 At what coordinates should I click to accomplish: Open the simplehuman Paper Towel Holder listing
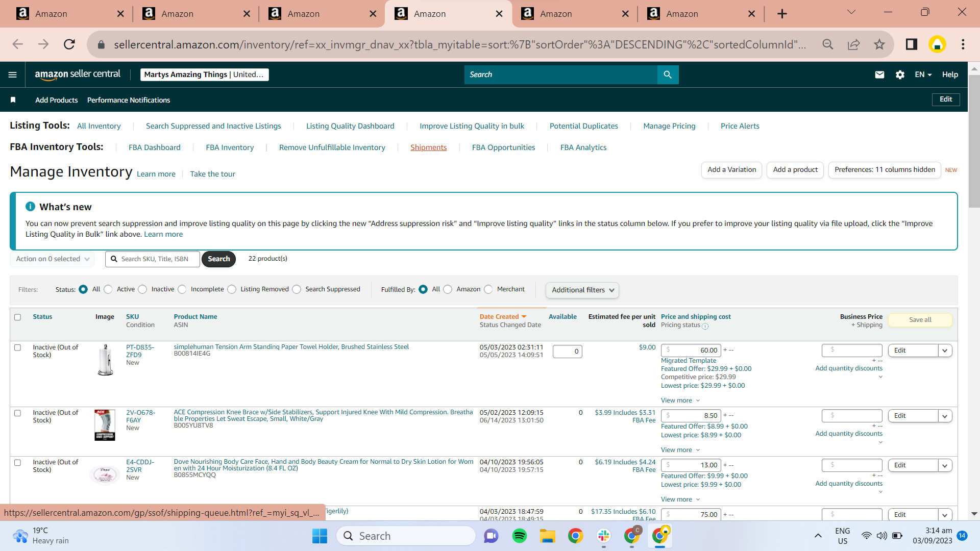291,347
